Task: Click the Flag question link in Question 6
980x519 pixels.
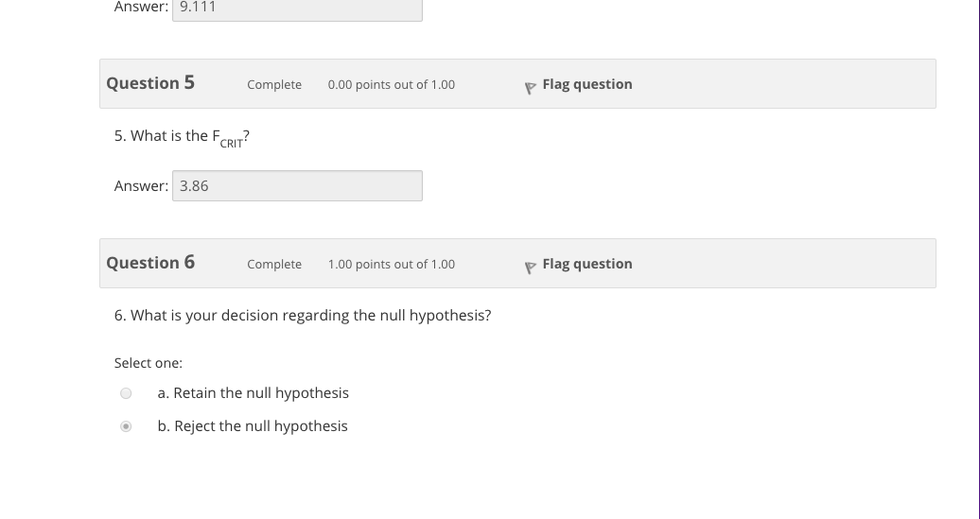Action: [586, 264]
